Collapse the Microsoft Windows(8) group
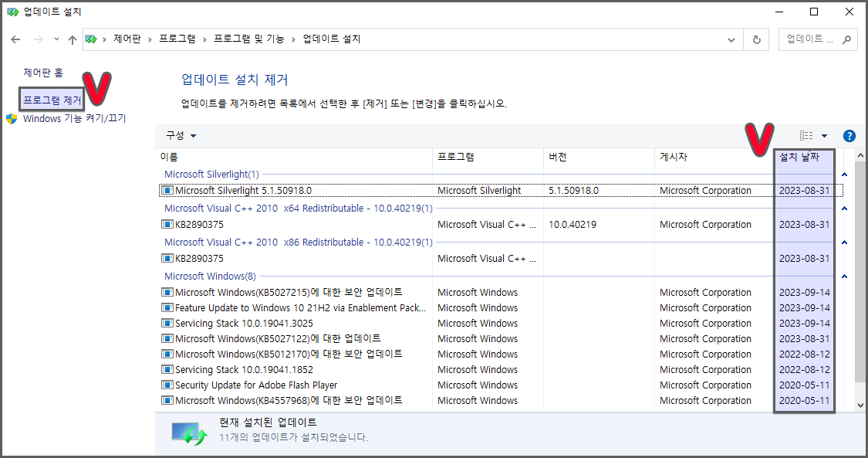This screenshot has height=458, width=868. (844, 276)
